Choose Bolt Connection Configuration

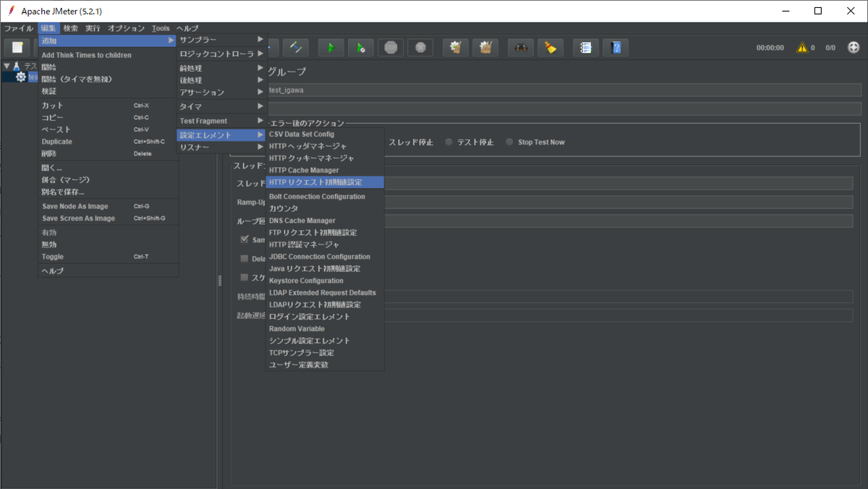(325, 196)
